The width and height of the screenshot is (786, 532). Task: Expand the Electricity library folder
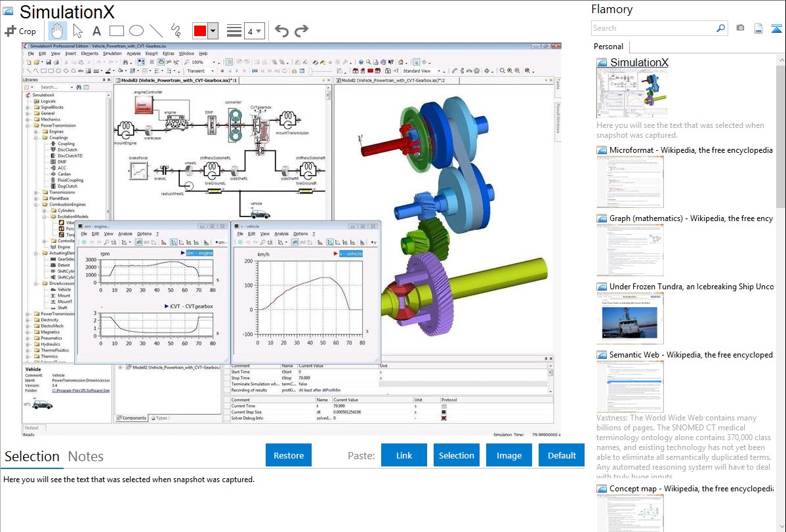[x=28, y=320]
